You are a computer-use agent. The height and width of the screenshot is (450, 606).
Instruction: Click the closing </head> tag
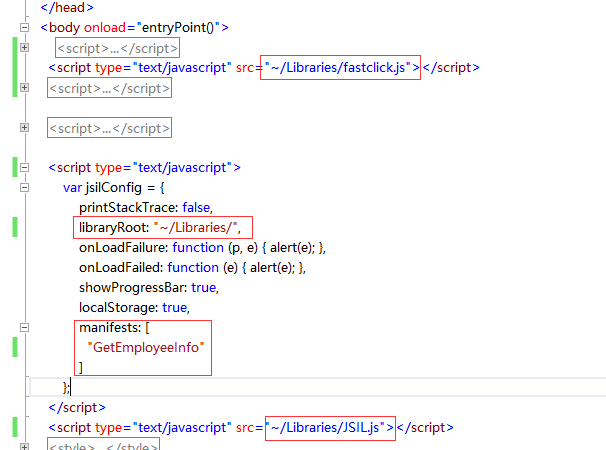67,7
